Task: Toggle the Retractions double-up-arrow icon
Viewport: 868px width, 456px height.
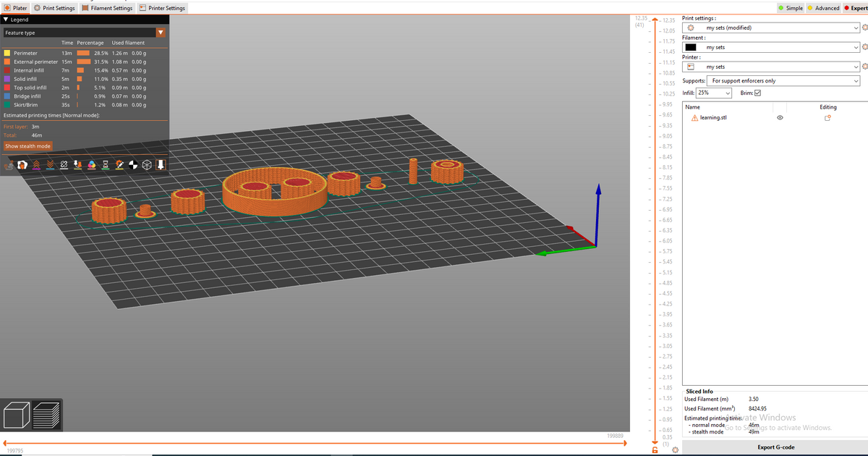Action: coord(38,165)
